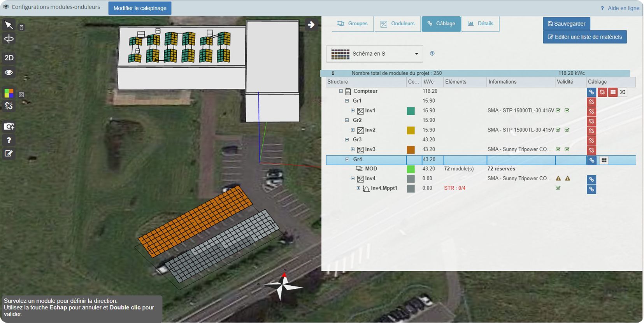Open the edit note tool in the left toolbar
Screen dimensions: 644x323
(9, 154)
